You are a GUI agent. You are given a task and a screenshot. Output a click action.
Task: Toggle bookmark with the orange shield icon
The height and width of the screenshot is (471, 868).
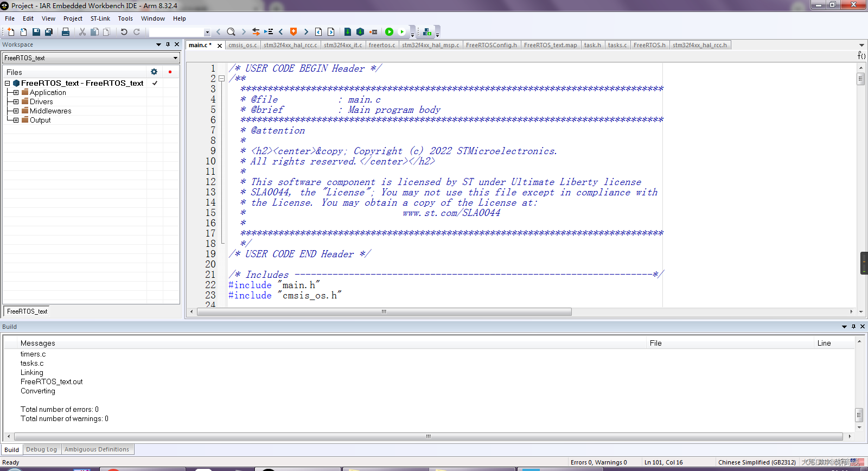click(293, 31)
